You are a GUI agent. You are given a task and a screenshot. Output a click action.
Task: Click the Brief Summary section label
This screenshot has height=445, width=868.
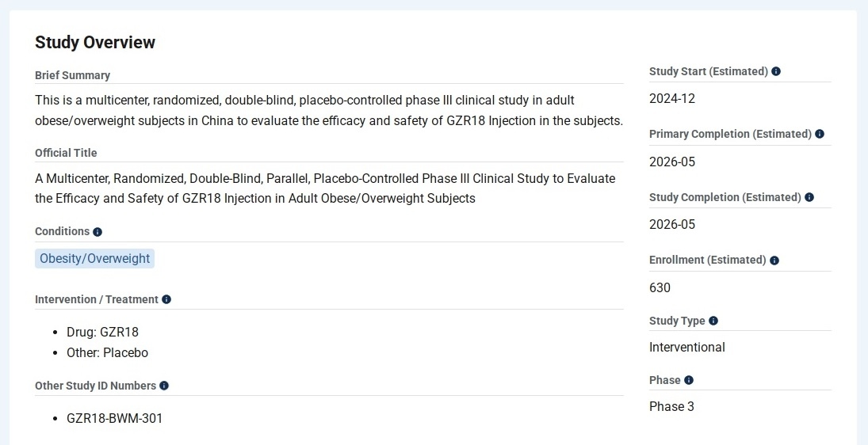coord(72,75)
